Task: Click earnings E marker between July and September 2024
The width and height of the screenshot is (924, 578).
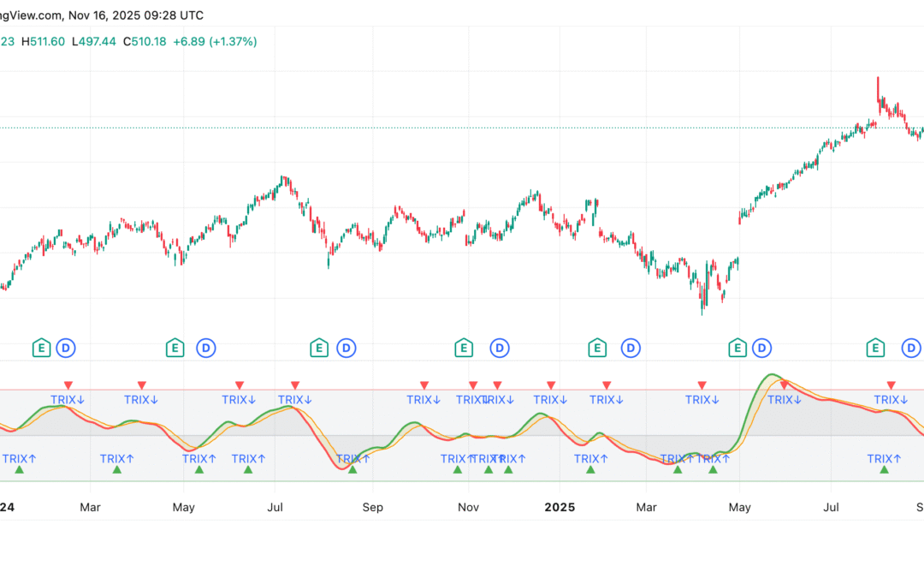Action: (x=318, y=348)
